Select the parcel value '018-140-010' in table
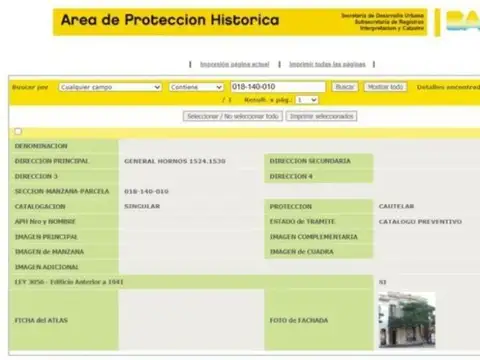 click(146, 191)
